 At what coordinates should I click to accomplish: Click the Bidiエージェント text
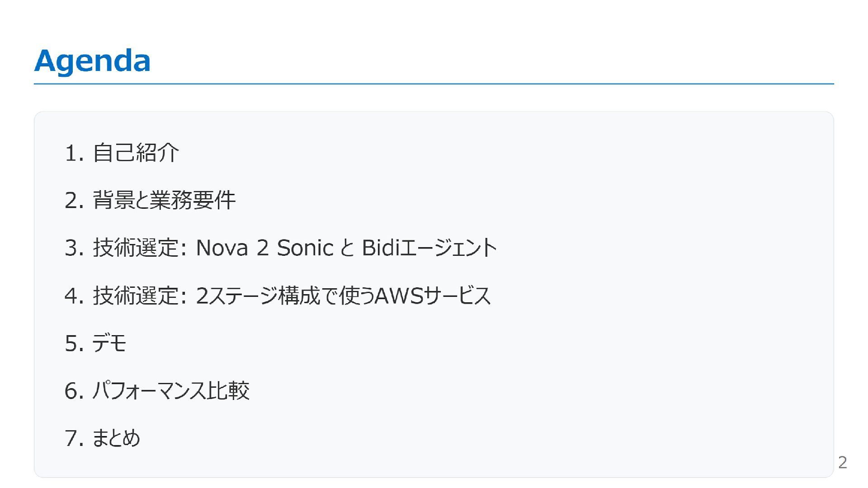(429, 248)
